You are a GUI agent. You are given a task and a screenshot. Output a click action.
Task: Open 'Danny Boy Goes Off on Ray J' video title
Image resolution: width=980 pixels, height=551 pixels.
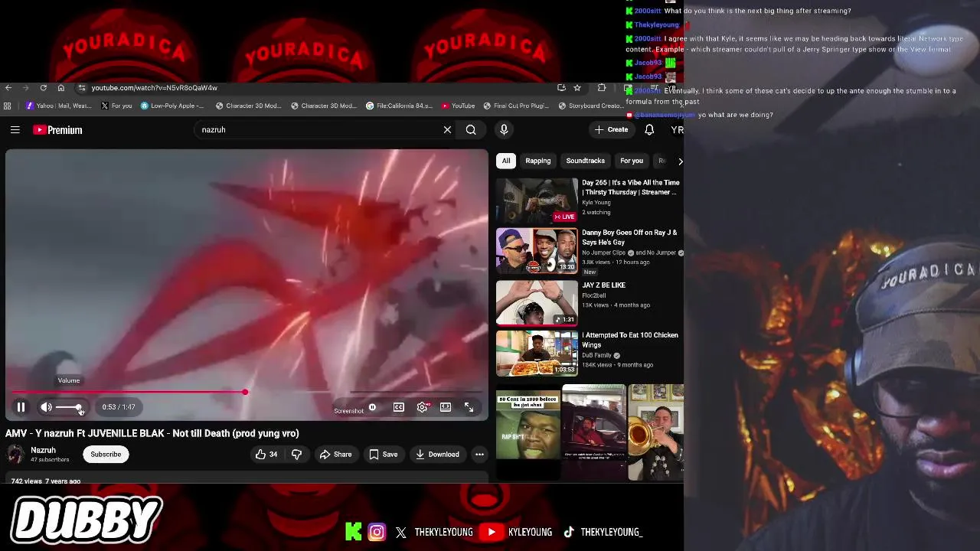click(629, 237)
